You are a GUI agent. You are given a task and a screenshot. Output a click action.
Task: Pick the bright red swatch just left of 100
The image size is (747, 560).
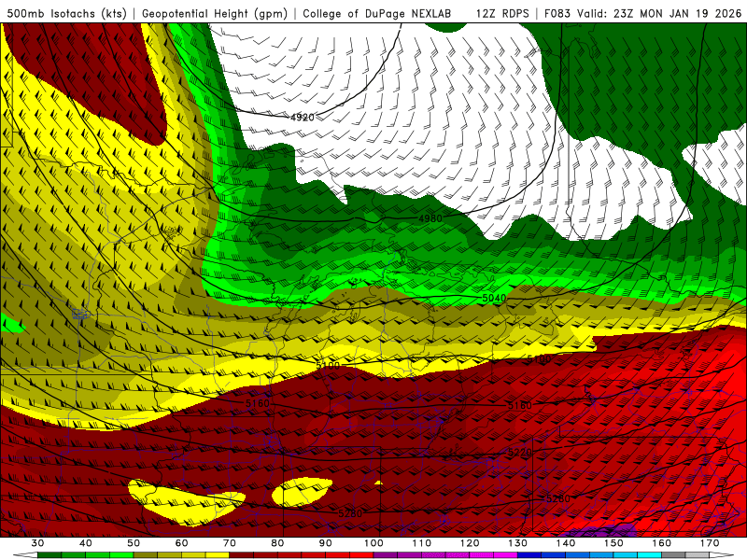click(x=361, y=556)
